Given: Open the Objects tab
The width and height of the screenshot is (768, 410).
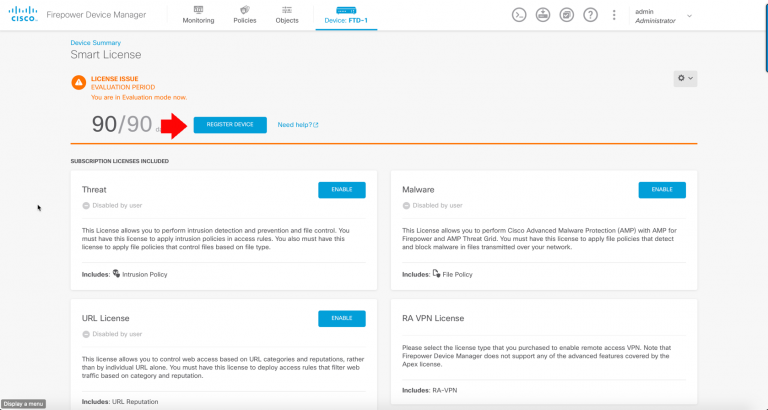Looking at the screenshot, I should click(287, 15).
